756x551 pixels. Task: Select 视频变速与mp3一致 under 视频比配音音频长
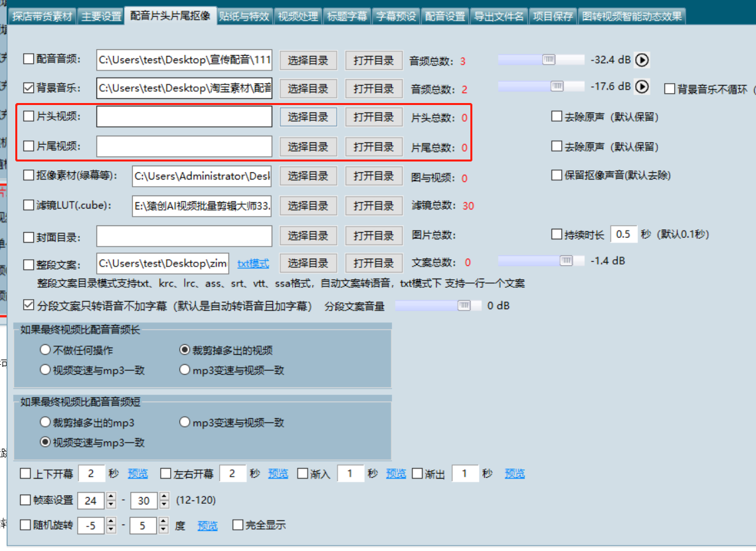click(x=45, y=370)
